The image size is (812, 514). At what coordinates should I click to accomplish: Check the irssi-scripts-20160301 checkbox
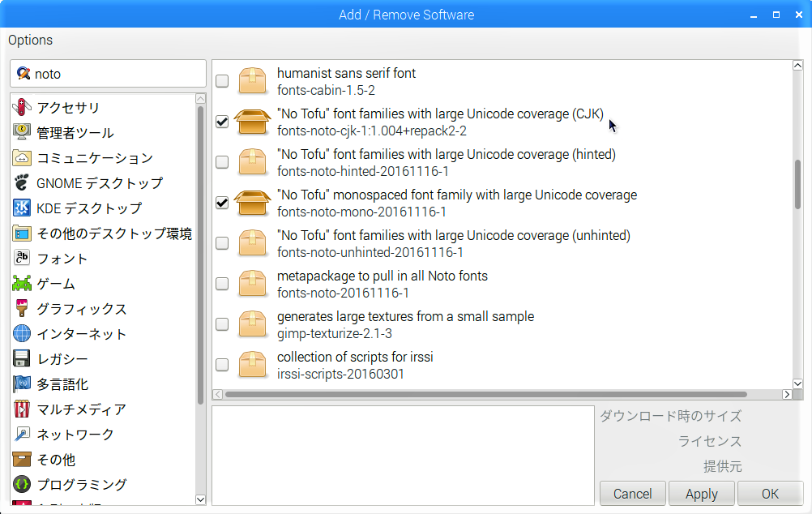point(222,364)
